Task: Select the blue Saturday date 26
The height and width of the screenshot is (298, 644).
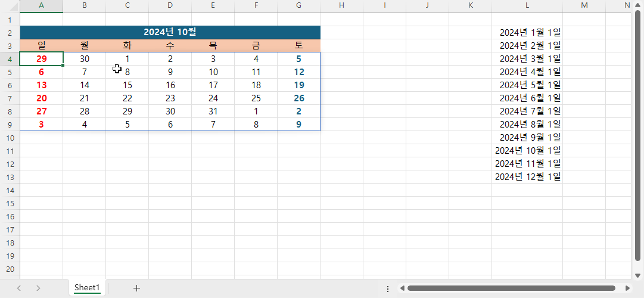Action: 298,98
